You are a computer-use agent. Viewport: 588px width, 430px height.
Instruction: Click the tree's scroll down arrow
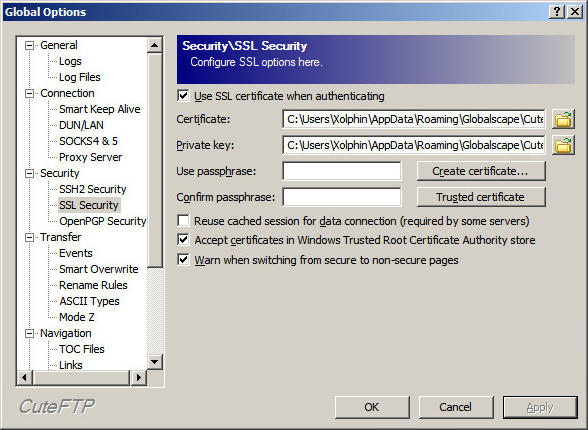pos(154,362)
